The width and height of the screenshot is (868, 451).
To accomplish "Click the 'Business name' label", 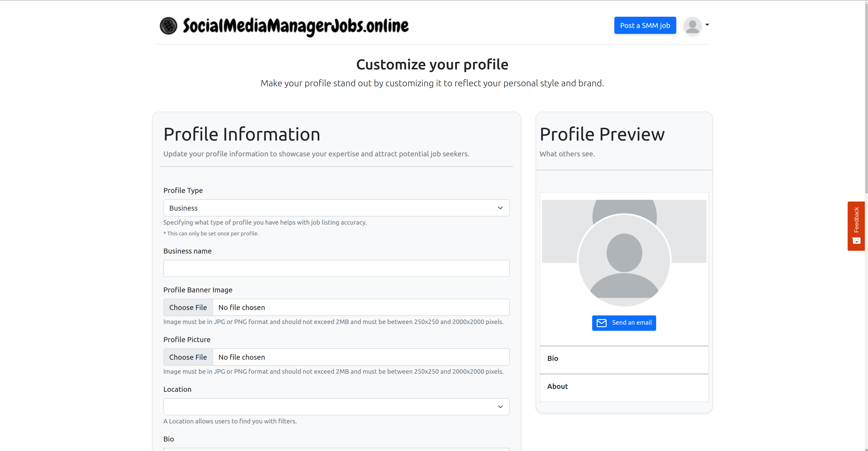I will (x=187, y=251).
